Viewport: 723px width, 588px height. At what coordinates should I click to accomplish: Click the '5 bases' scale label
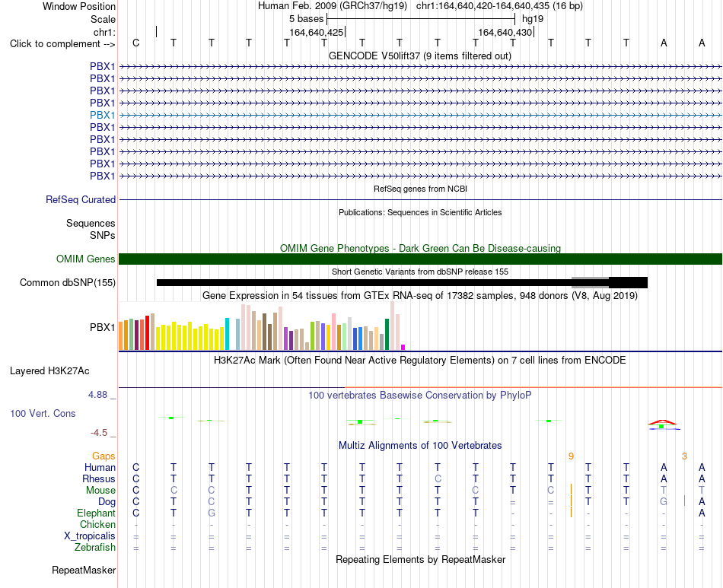pos(306,19)
